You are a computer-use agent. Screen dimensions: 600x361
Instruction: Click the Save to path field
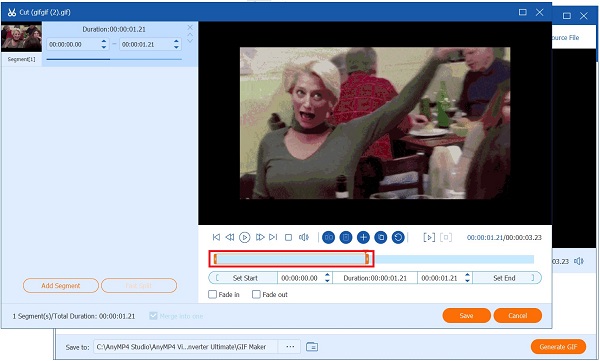pos(186,347)
